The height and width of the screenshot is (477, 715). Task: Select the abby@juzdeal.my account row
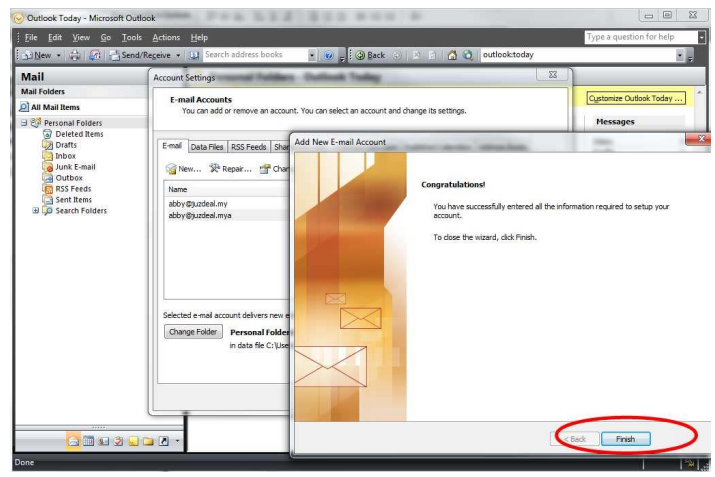click(x=227, y=204)
